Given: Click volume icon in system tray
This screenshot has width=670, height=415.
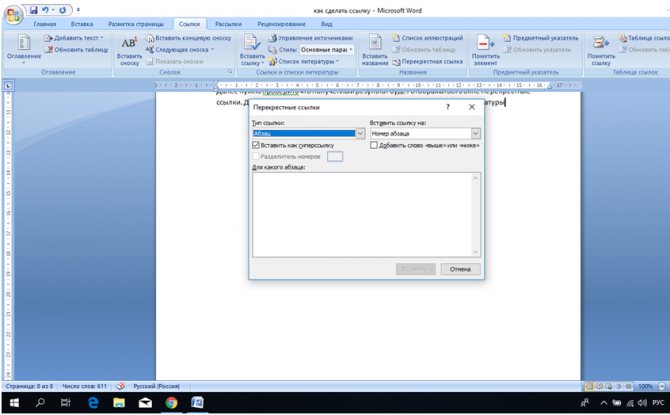Looking at the screenshot, I should 642,403.
